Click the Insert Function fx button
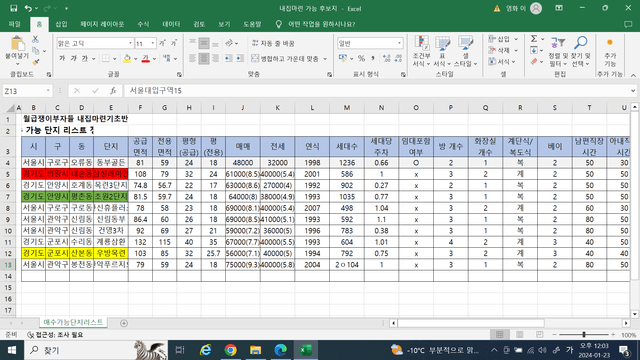 113,91
